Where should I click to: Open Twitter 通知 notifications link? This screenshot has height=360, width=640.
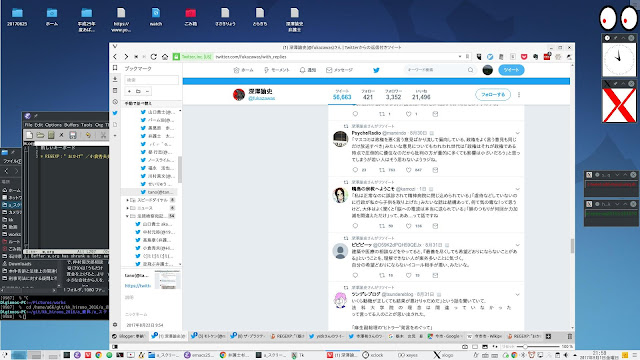(308, 70)
